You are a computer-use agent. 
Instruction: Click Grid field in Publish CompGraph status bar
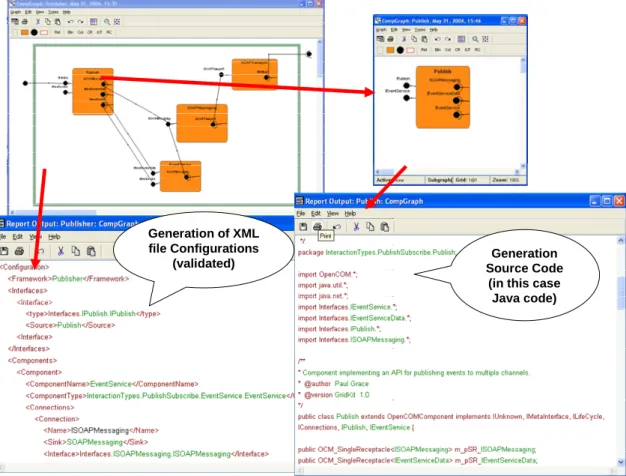[x=471, y=180]
